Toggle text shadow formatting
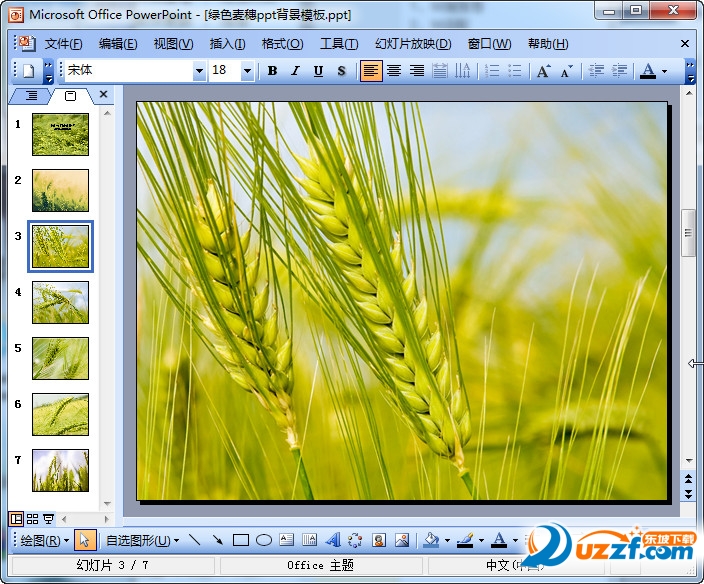 coord(341,71)
